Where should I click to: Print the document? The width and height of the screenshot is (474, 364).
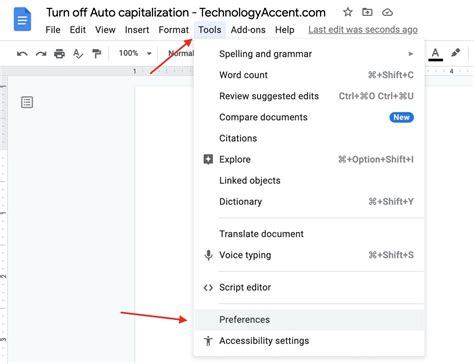tap(59, 53)
